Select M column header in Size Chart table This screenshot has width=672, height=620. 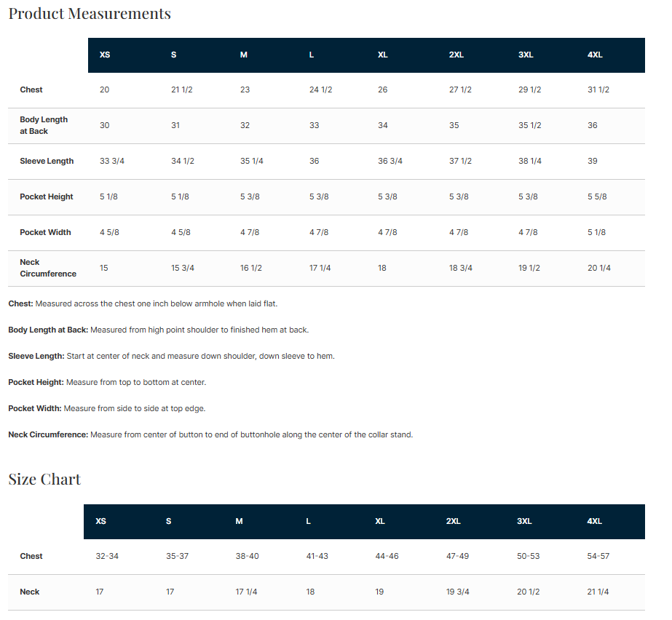coord(239,522)
